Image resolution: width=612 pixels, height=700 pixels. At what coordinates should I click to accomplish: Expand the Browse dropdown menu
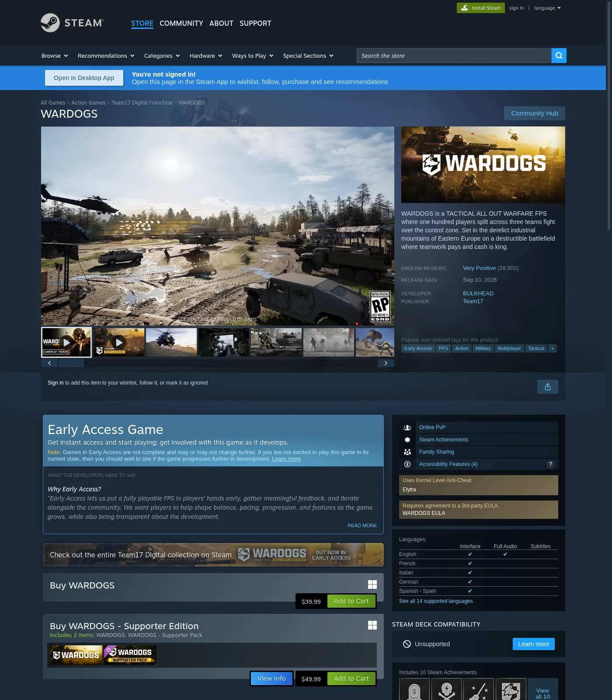pyautogui.click(x=55, y=56)
